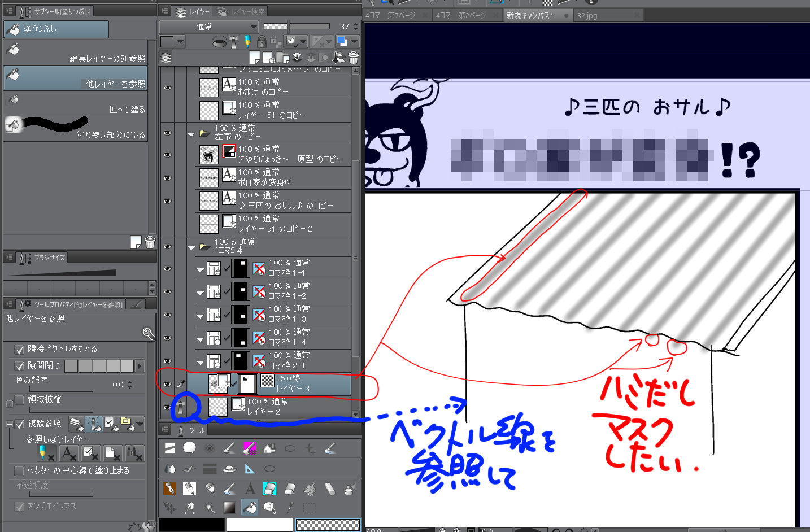Toggle the 複数参照 checkbox
810x532 pixels.
click(x=19, y=424)
